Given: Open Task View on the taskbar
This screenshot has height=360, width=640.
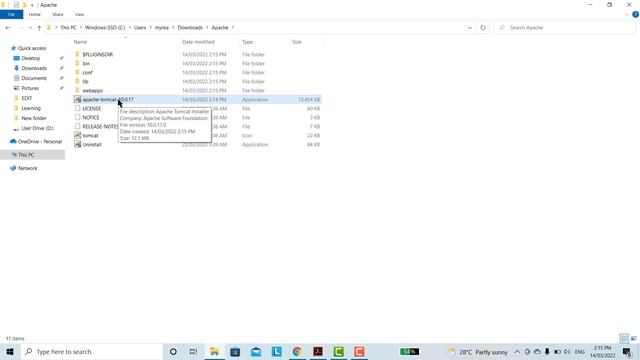Looking at the screenshot, I should [x=193, y=351].
